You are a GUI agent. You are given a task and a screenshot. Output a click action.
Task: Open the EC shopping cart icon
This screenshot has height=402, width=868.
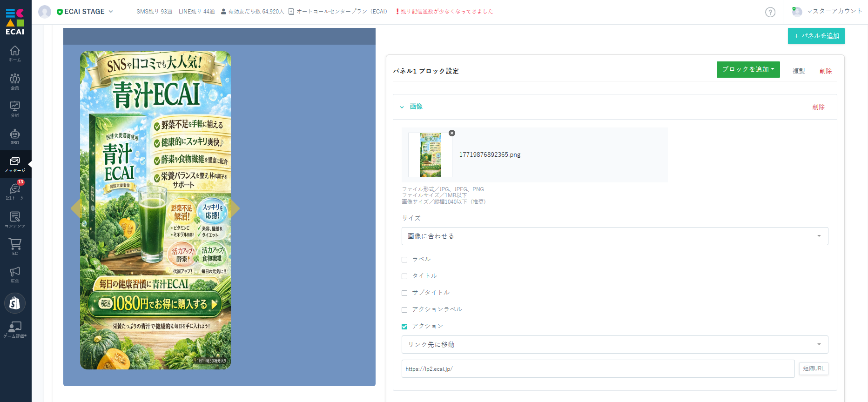[x=15, y=246]
